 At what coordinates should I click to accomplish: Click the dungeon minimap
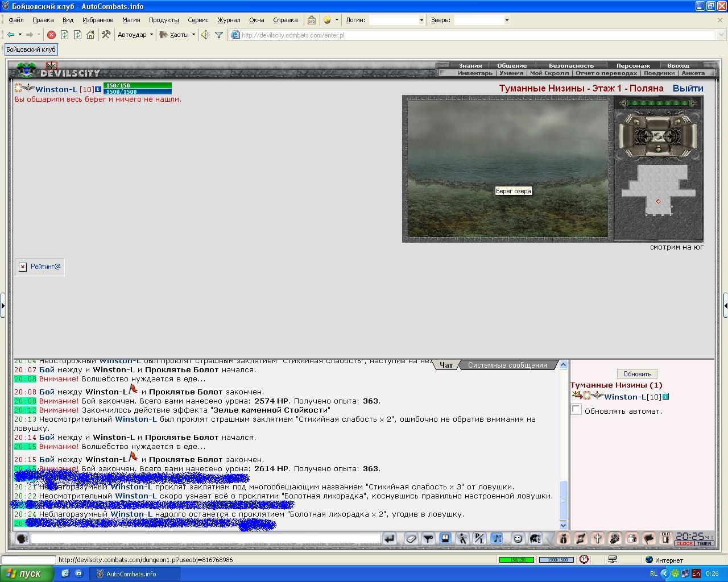click(658, 190)
